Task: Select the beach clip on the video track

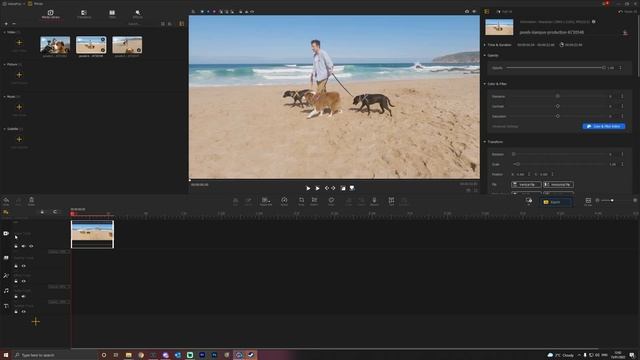Action: coord(92,234)
